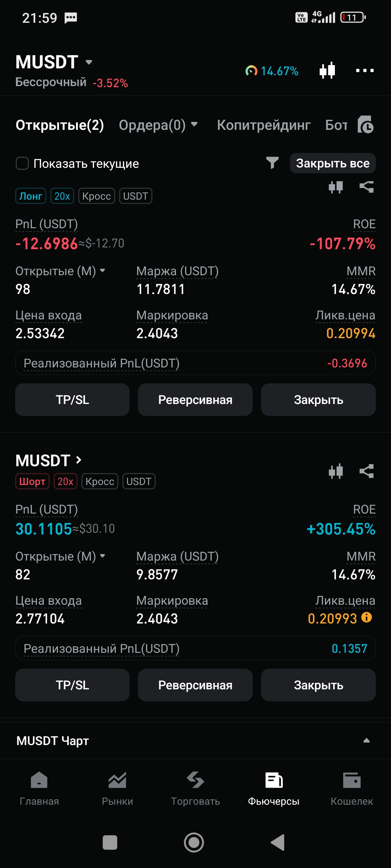This screenshot has height=868, width=391.
Task: Open chart icon for Short position
Action: coord(336,471)
